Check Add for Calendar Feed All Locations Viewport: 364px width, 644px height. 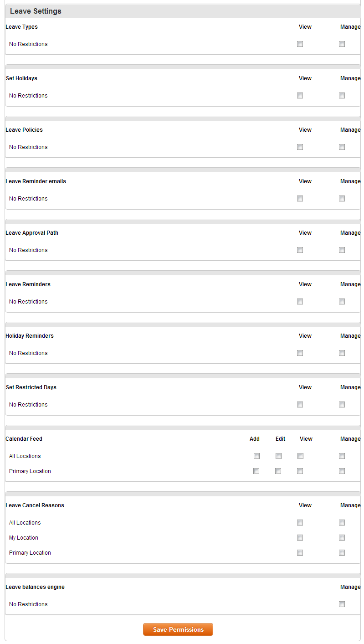256,456
